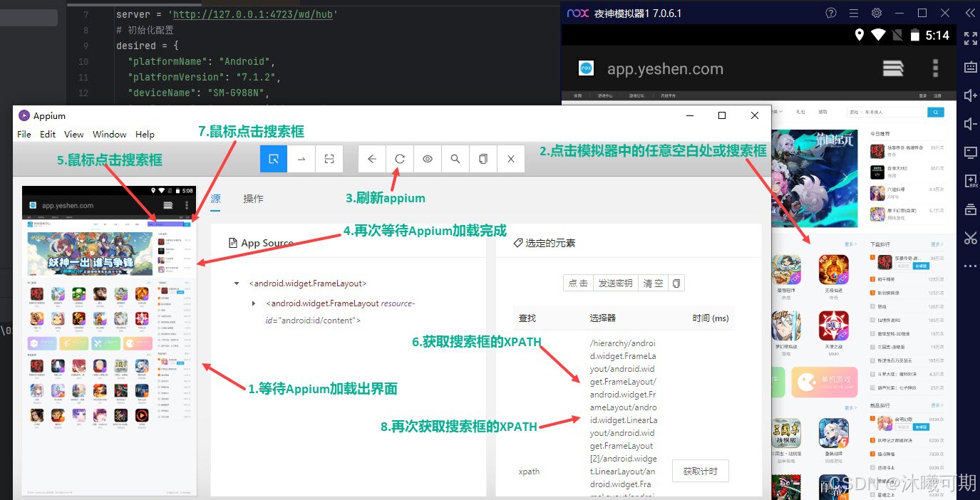Click the 时间 (ms) column header

[x=711, y=318]
